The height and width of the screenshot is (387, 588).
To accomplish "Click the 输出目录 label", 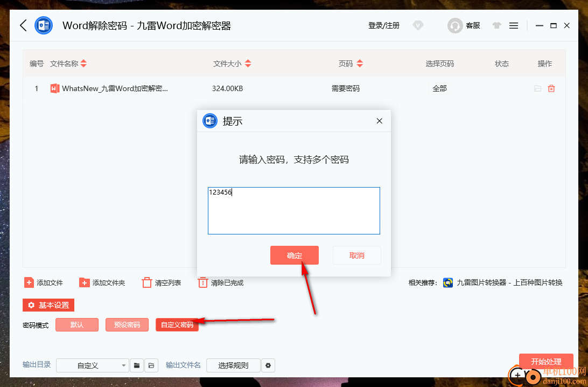I will click(x=37, y=364).
